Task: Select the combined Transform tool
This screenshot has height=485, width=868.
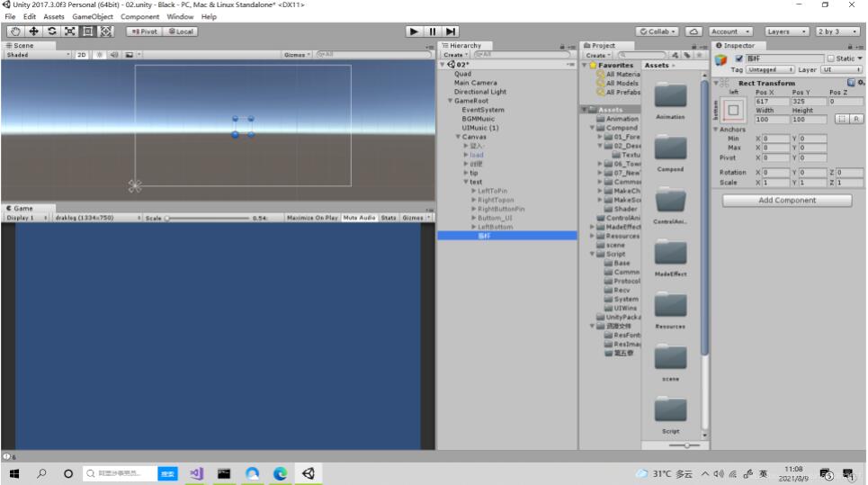Action: click(x=106, y=31)
